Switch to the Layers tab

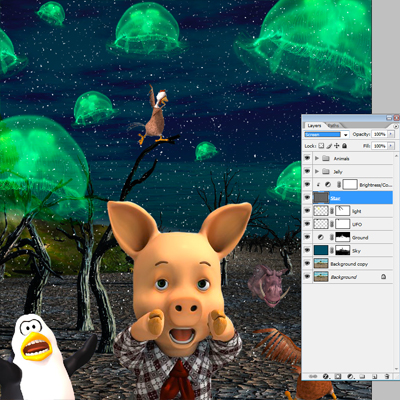[314, 125]
